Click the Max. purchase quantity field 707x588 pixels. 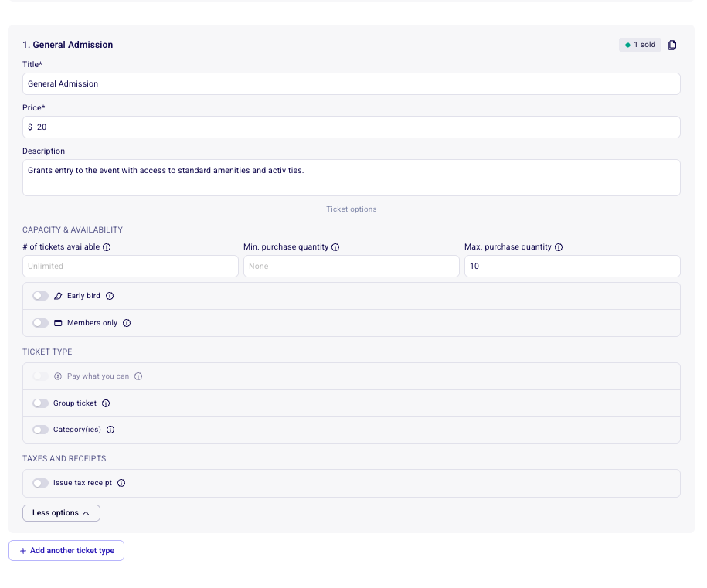point(573,266)
